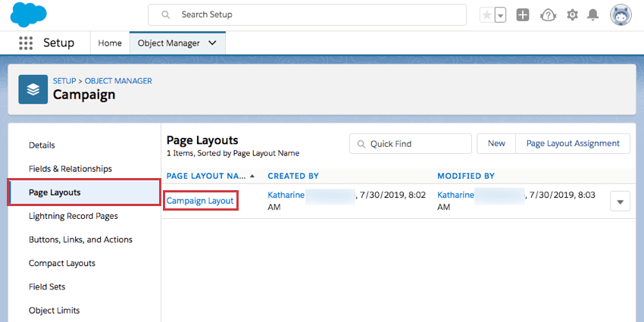Click the Salesforce cloud logo
The image size is (644, 322).
28,14
